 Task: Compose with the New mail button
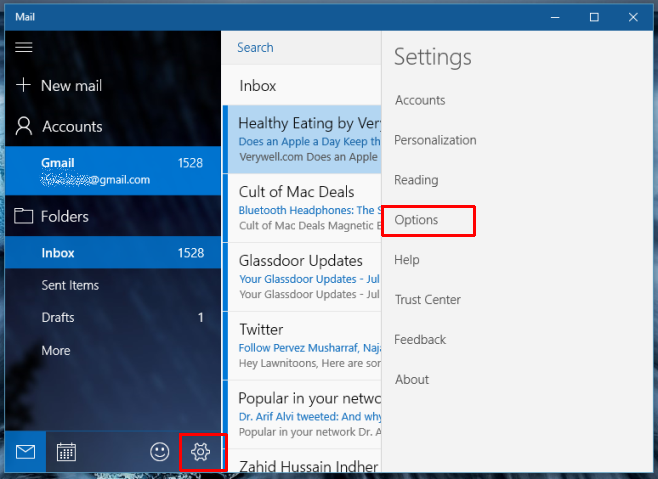(113, 85)
